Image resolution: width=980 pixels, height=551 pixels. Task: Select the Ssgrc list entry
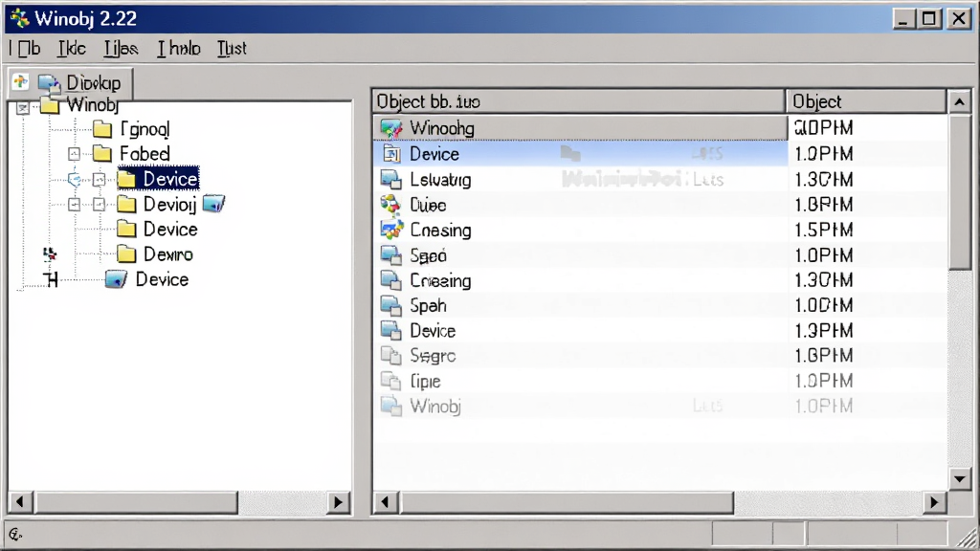coord(433,356)
